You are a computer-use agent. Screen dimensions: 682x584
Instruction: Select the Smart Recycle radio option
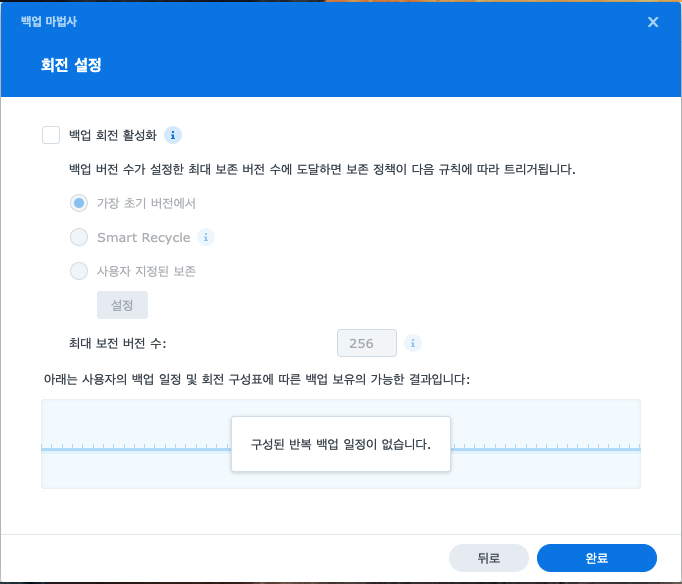[79, 237]
